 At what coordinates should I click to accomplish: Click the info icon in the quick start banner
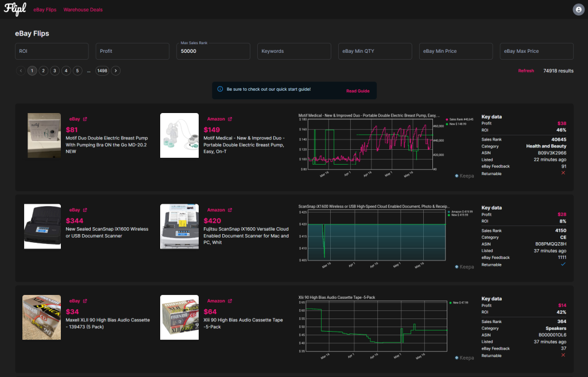pyautogui.click(x=220, y=89)
